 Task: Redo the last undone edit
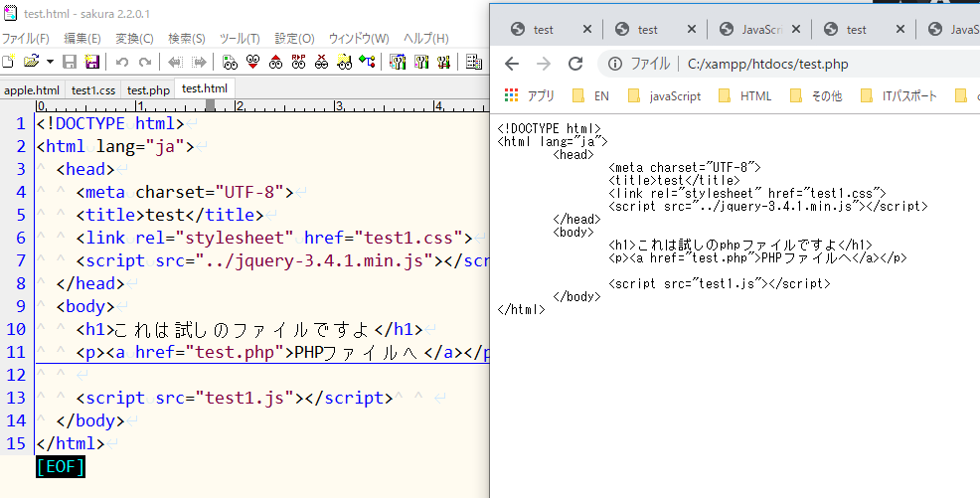145,62
